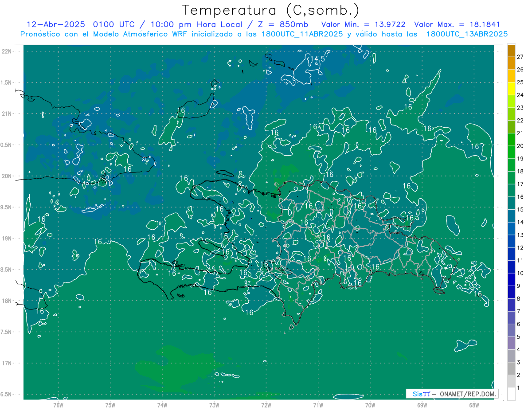The height and width of the screenshot is (411, 532).
Task: Click the 74W longitude axis label
Action: (x=162, y=405)
